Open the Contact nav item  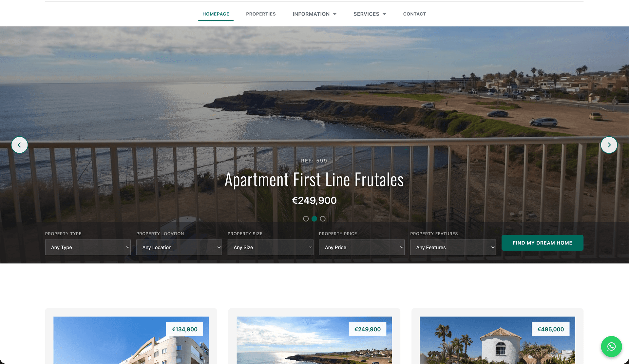tap(414, 14)
